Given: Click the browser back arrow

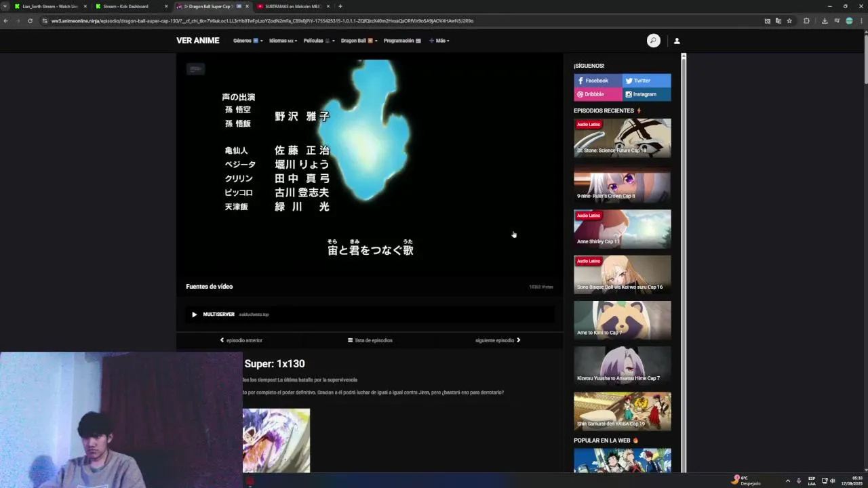Looking at the screenshot, I should click(x=5, y=21).
